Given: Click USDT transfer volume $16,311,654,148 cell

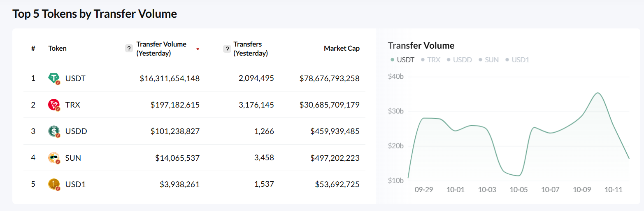Looking at the screenshot, I should pos(170,78).
